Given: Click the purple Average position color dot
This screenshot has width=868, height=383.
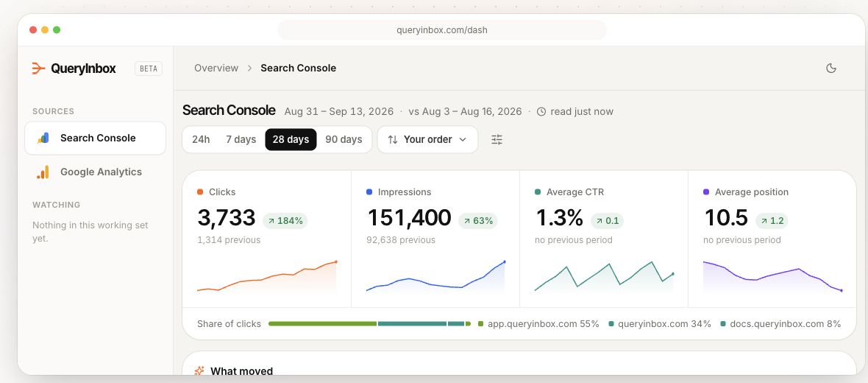Looking at the screenshot, I should click(x=706, y=192).
